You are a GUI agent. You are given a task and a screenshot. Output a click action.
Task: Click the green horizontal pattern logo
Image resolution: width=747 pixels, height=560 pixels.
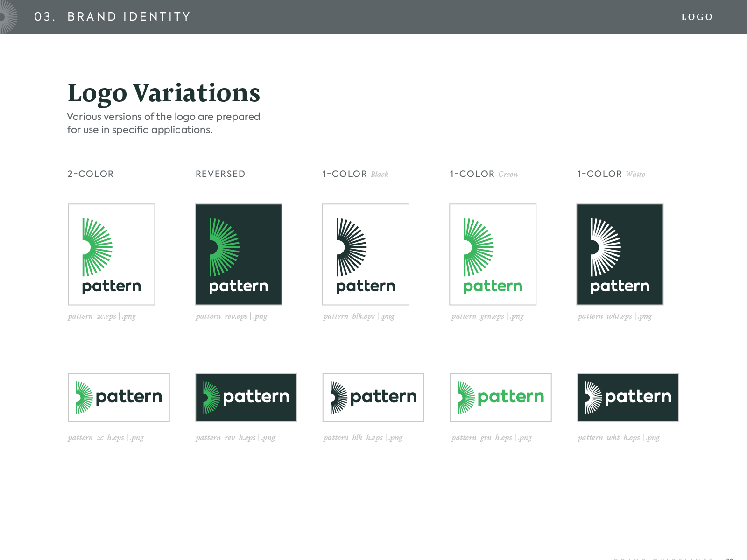[500, 398]
